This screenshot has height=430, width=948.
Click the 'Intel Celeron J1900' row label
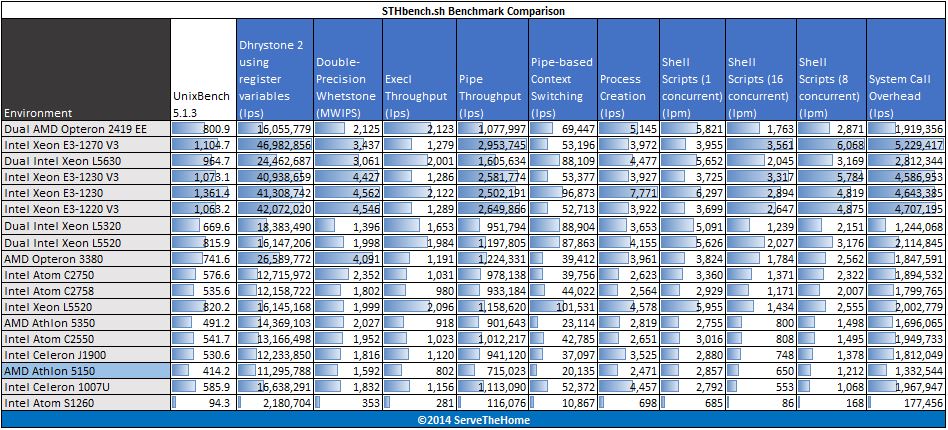pyautogui.click(x=86, y=354)
